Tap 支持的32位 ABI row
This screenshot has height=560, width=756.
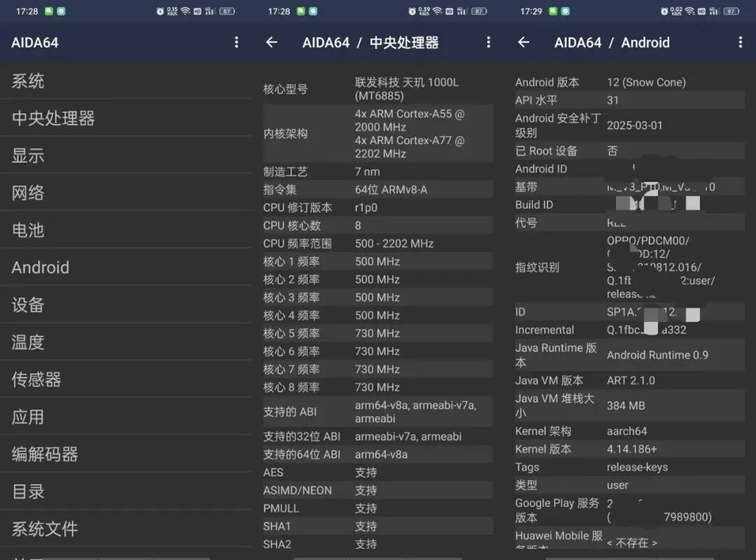point(378,437)
